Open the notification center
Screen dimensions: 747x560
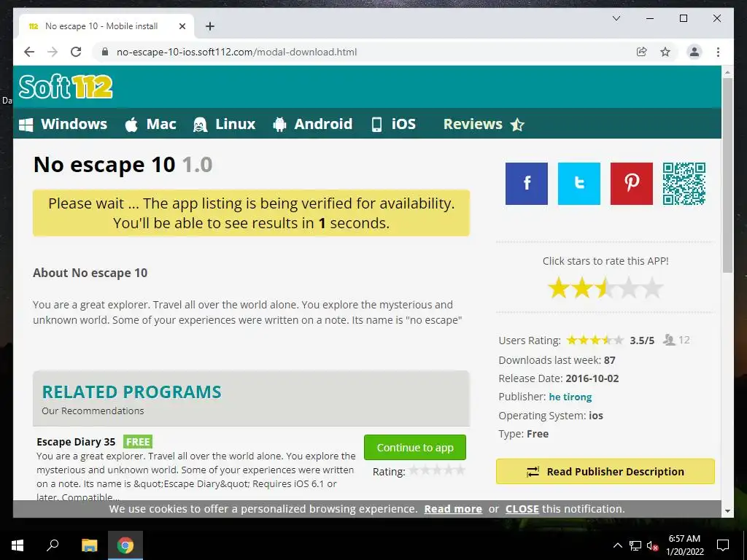tap(723, 545)
